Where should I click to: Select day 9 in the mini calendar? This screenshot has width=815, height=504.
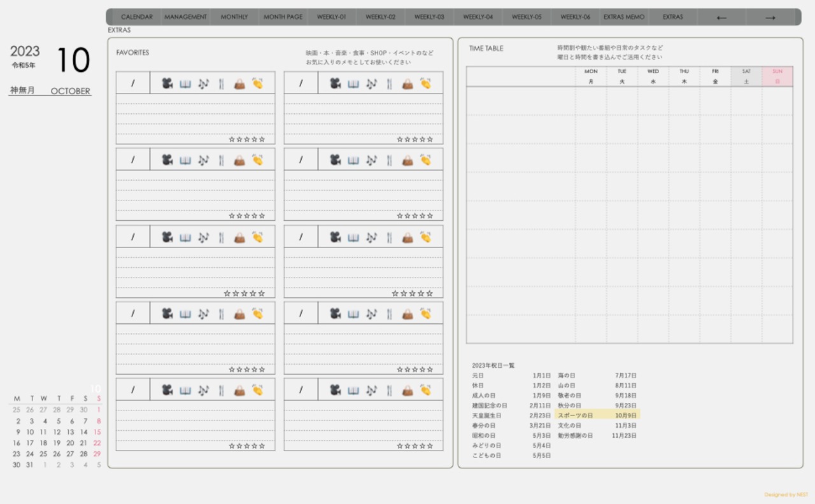[17, 432]
